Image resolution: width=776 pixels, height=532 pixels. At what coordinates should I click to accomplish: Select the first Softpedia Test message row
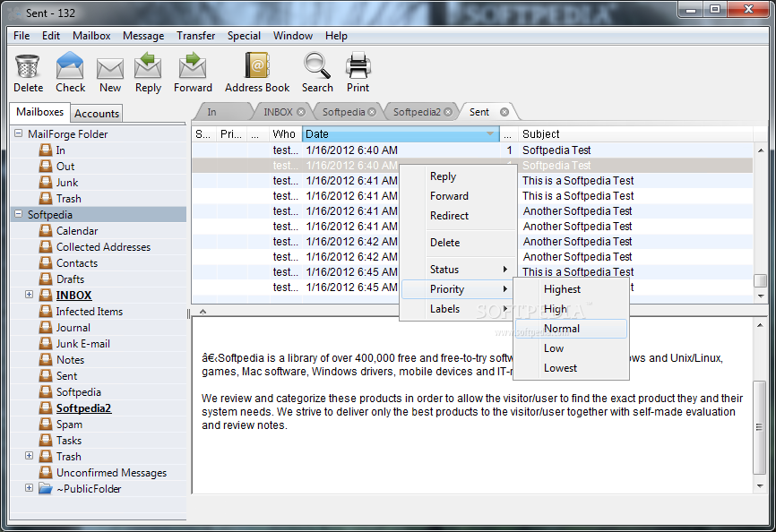[x=472, y=150]
